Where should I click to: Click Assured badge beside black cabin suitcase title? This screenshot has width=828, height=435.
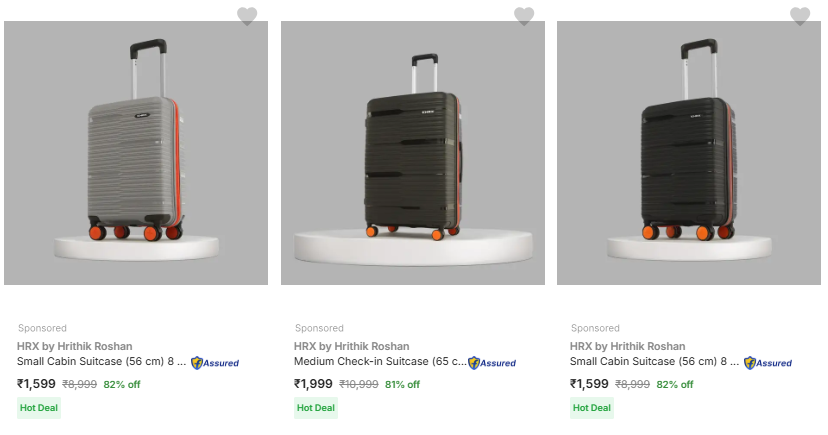(768, 363)
